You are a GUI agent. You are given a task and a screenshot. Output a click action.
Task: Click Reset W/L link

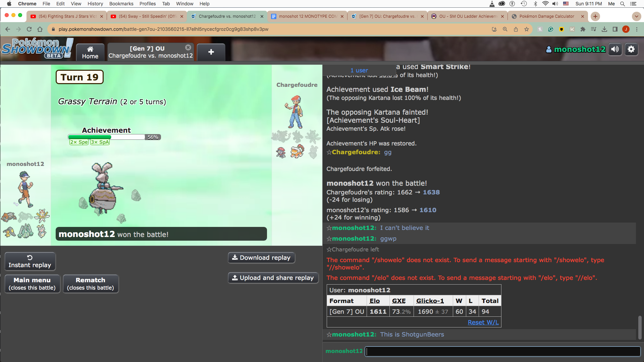point(483,322)
